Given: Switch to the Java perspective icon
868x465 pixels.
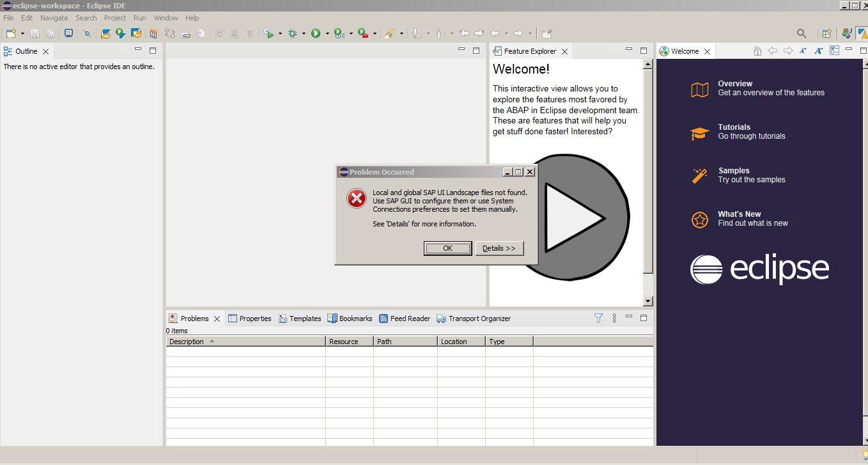Looking at the screenshot, I should [x=848, y=33].
